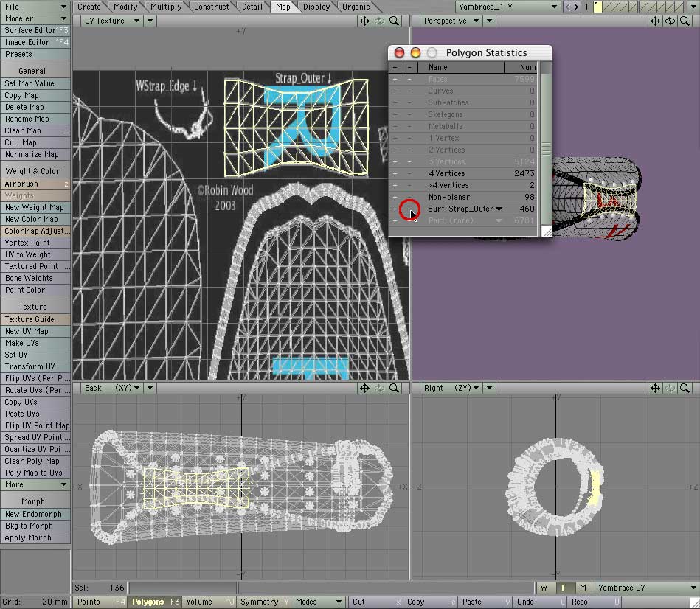
Task: Toggle the M morph map button
Action: [x=583, y=588]
